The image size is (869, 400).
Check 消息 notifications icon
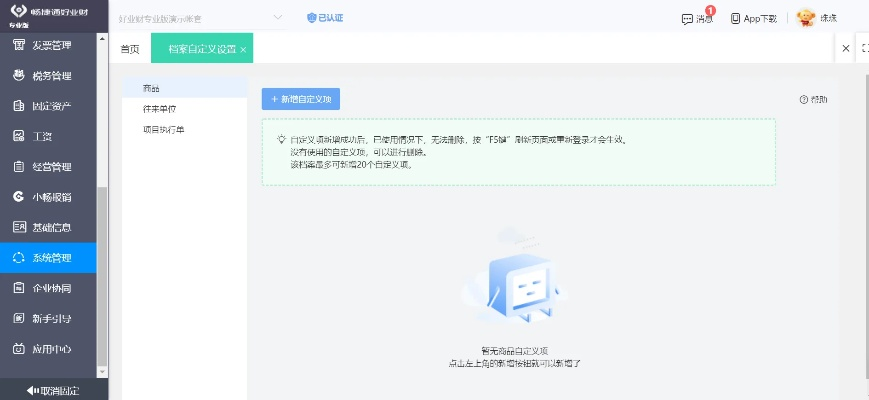(697, 18)
